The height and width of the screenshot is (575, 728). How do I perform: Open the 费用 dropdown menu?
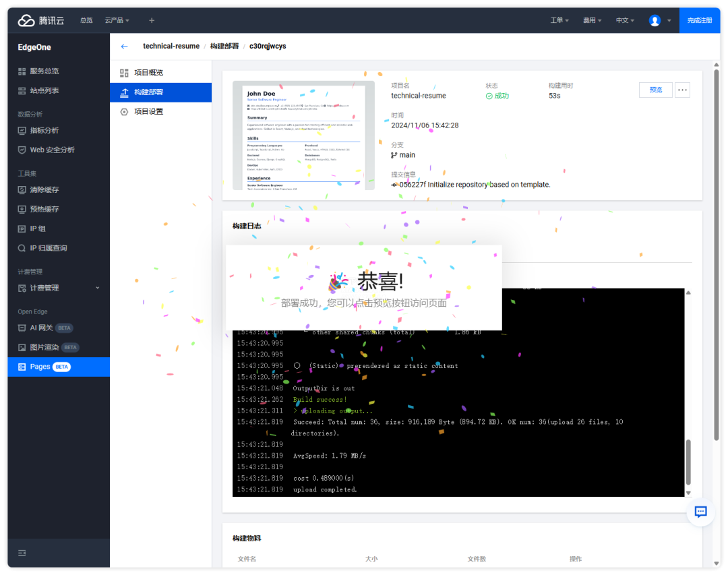click(x=593, y=20)
